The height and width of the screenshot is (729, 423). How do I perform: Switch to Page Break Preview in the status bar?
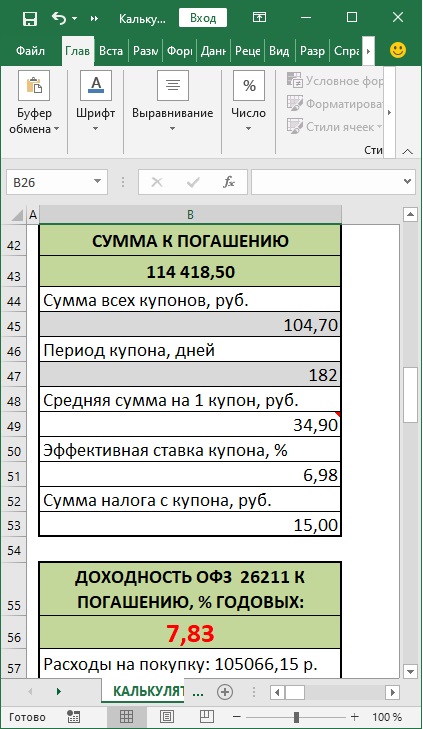[x=206, y=716]
